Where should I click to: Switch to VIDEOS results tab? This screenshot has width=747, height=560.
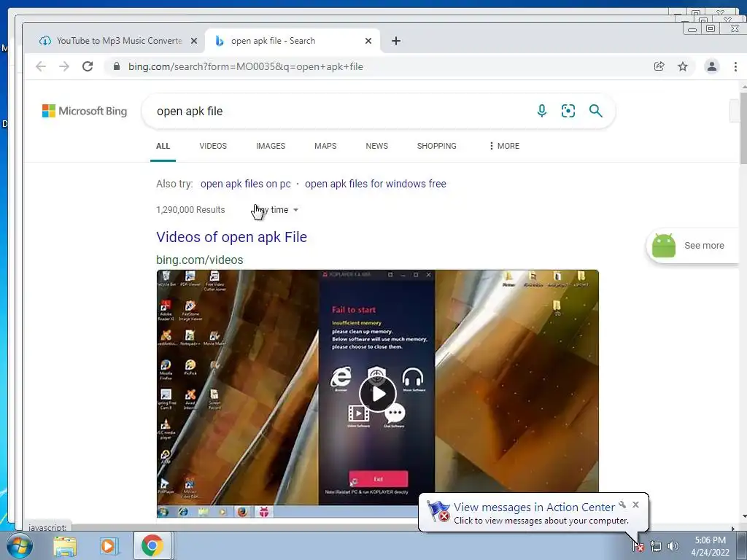213,146
